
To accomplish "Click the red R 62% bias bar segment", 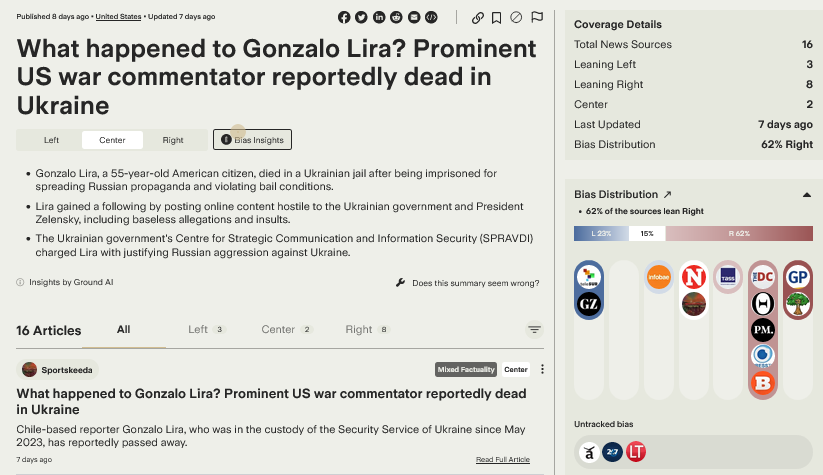I will 739,234.
